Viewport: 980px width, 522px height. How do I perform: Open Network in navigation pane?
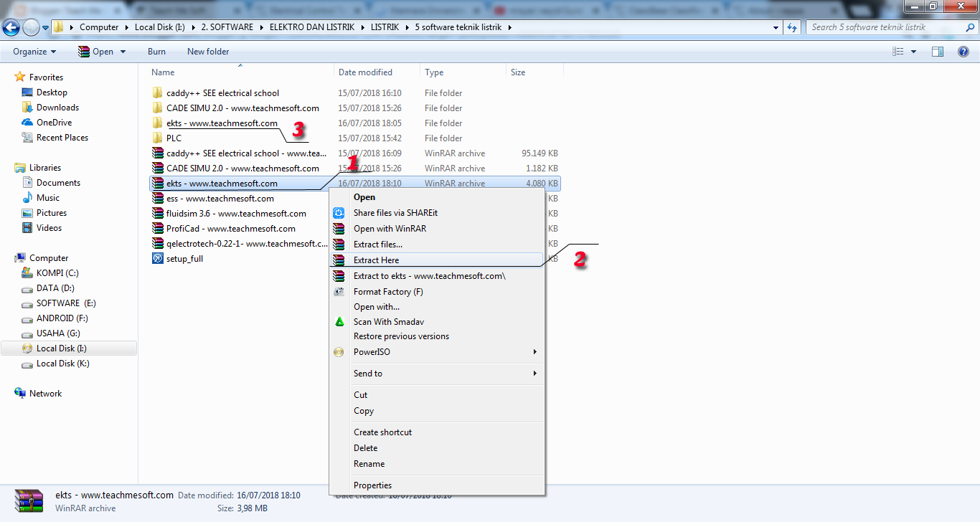pyautogui.click(x=45, y=394)
